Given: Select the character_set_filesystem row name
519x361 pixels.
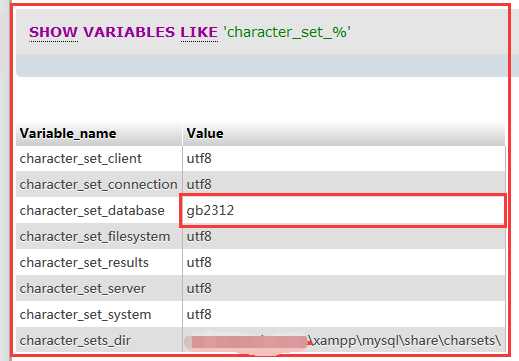Looking at the screenshot, I should tap(95, 236).
